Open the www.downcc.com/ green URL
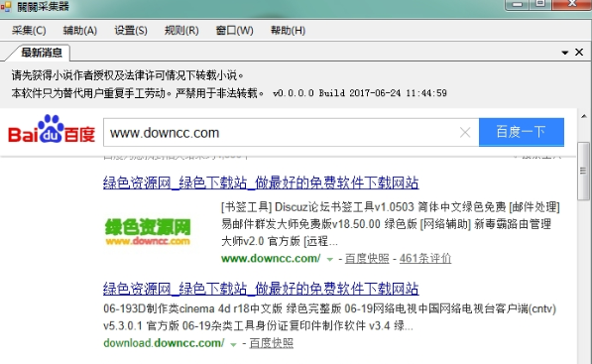This screenshot has height=364, width=592. tap(271, 258)
